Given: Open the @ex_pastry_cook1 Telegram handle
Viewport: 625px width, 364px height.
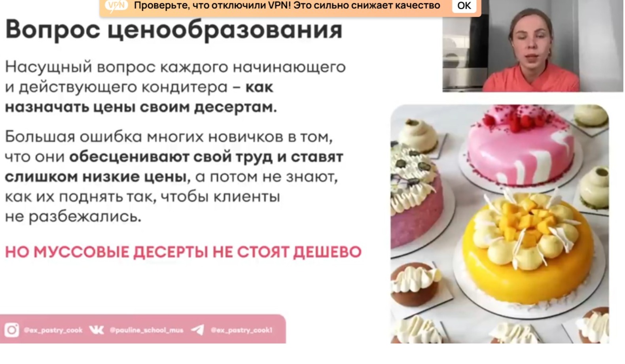Looking at the screenshot, I should (241, 330).
